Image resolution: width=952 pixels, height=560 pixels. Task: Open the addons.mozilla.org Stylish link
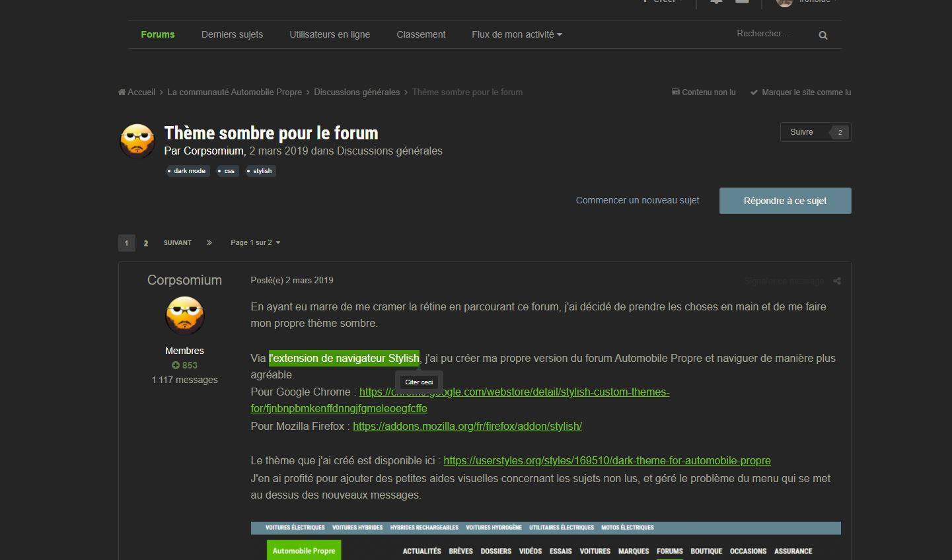[467, 426]
